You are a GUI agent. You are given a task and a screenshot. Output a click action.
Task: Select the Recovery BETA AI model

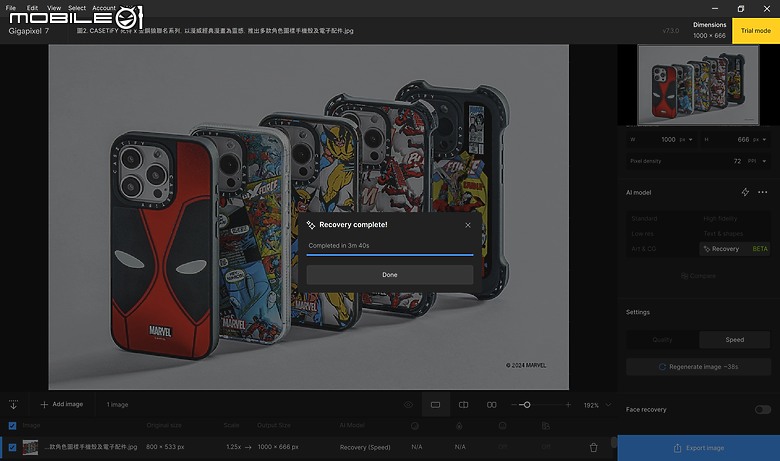coord(734,249)
